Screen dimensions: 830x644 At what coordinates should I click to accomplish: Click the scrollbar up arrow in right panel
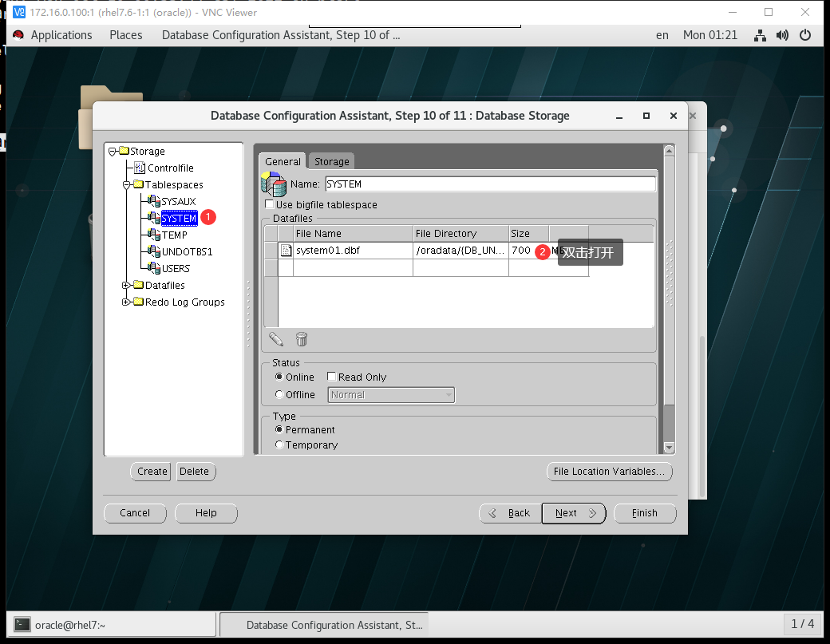click(669, 151)
